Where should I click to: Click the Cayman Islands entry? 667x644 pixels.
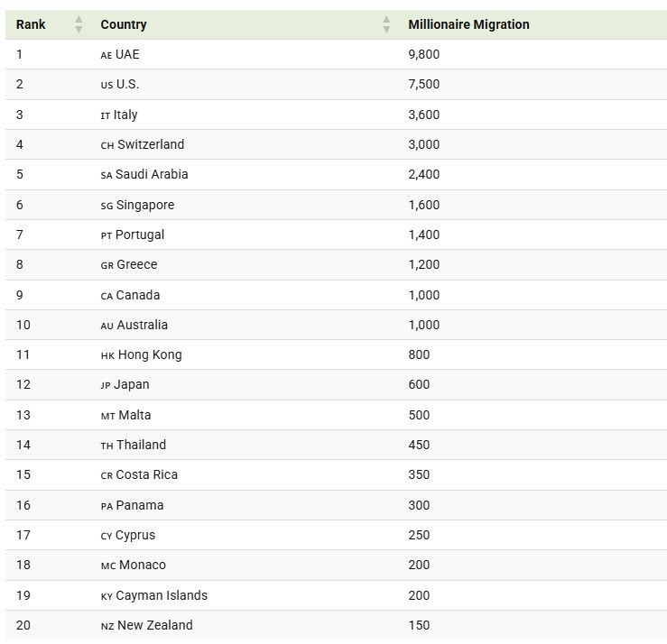(x=162, y=595)
